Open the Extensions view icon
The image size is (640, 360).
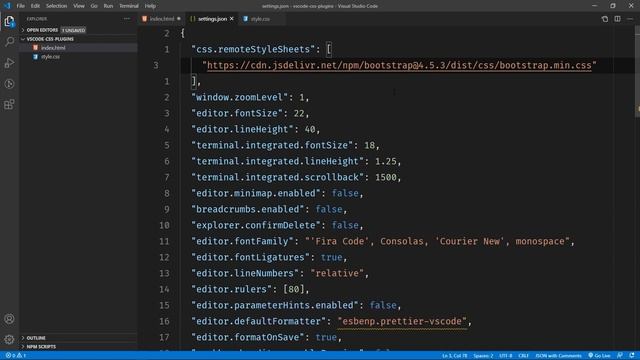9,104
